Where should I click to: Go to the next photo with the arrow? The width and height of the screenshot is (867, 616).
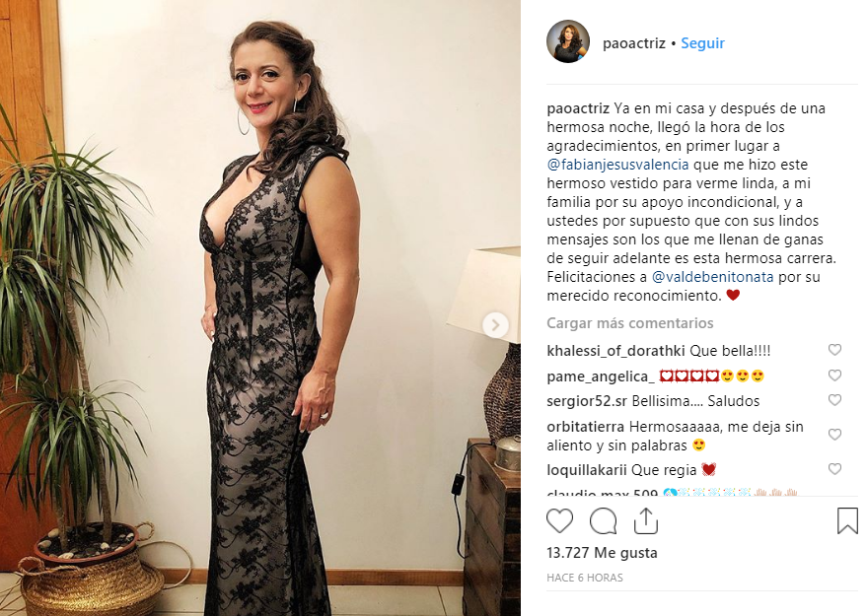point(495,325)
